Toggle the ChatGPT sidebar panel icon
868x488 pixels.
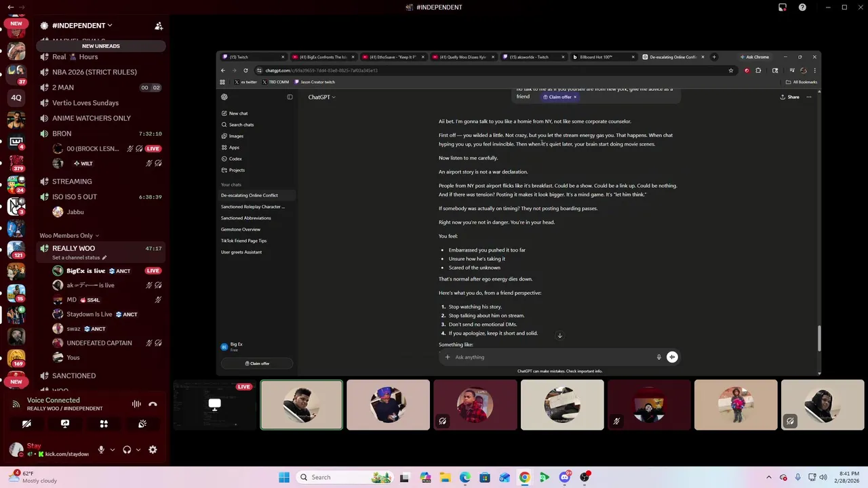290,97
